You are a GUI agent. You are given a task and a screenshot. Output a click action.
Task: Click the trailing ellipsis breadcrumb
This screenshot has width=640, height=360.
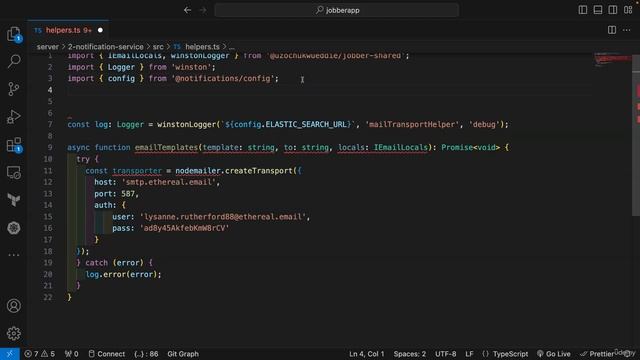coord(231,47)
